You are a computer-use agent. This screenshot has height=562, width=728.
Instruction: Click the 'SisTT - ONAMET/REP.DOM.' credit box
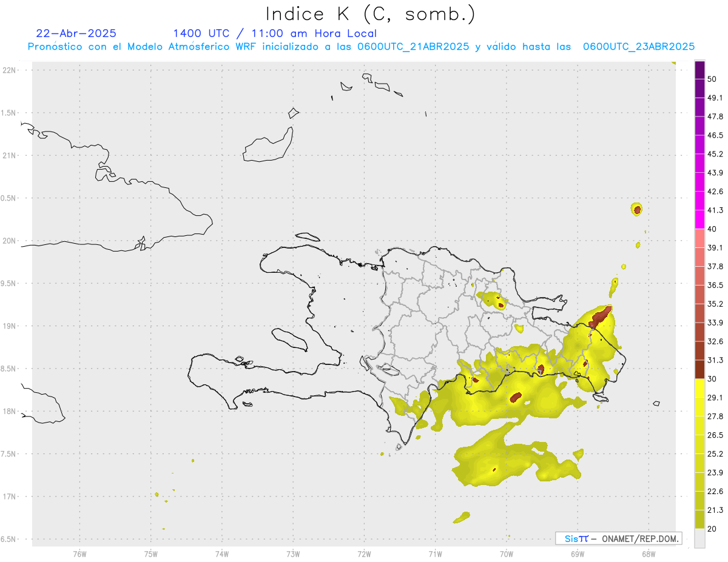click(619, 538)
